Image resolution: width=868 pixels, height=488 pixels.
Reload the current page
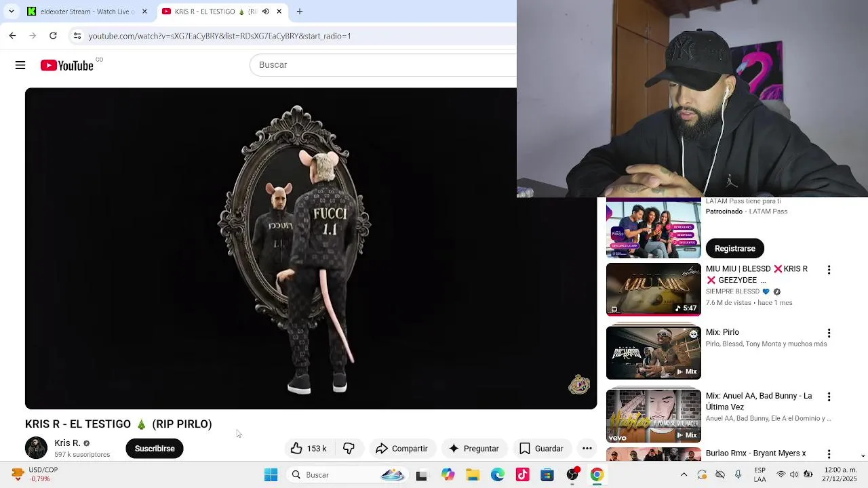(x=53, y=35)
